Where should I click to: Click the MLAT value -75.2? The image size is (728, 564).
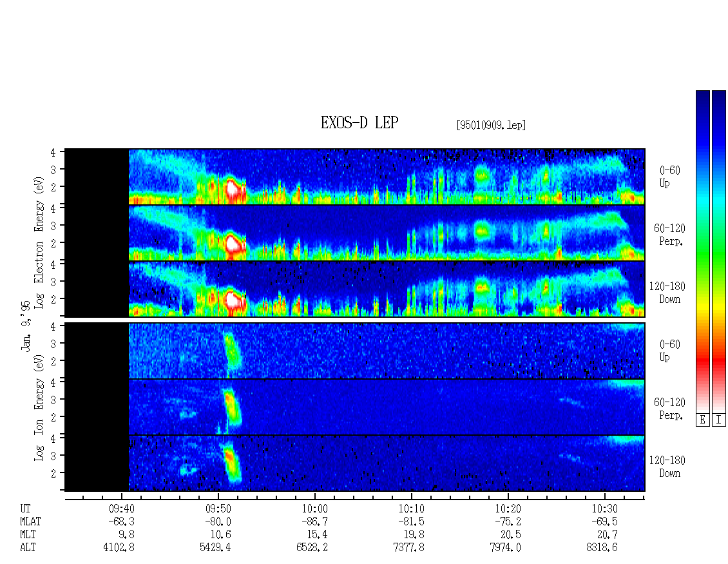pos(508,521)
